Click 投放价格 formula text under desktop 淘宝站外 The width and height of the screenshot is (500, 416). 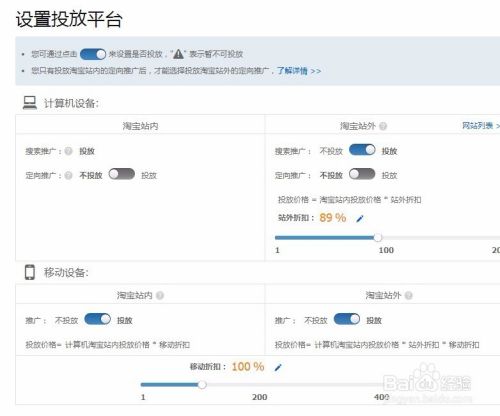[x=349, y=200]
